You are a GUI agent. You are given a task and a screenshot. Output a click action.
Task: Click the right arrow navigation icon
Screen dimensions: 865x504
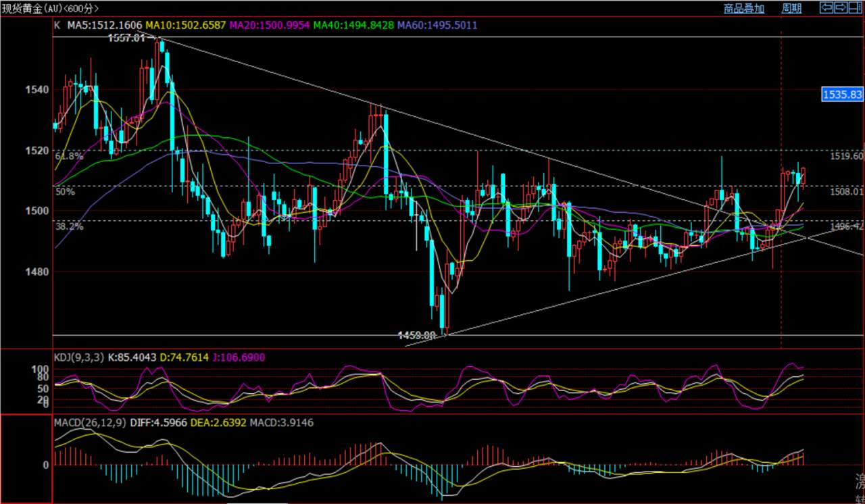pyautogui.click(x=841, y=8)
